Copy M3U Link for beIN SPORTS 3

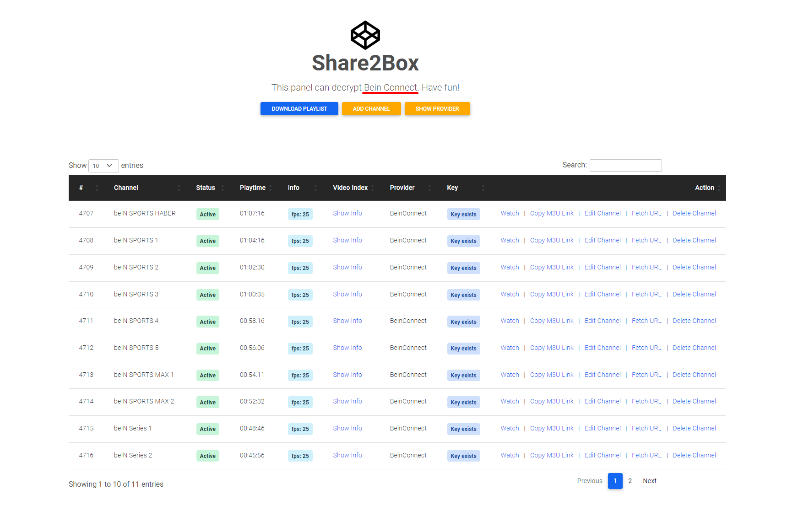pos(552,294)
